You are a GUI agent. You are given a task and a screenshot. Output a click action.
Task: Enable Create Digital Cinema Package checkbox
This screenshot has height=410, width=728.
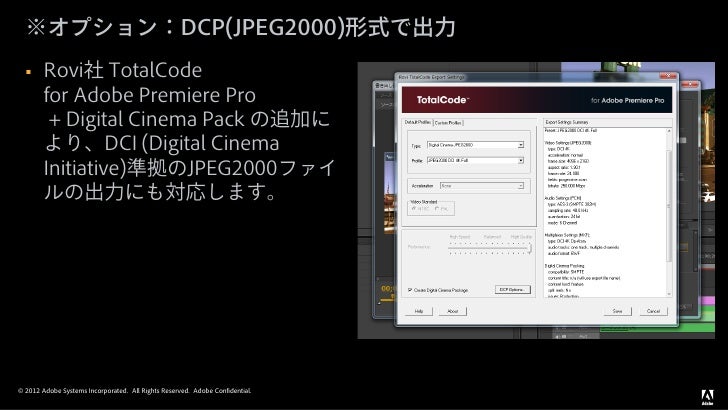410,289
